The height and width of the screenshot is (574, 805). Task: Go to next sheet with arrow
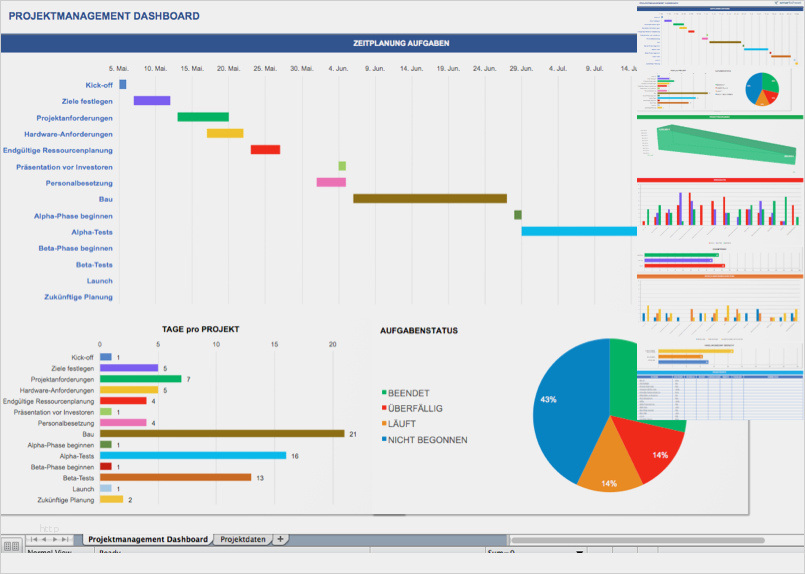click(x=55, y=539)
